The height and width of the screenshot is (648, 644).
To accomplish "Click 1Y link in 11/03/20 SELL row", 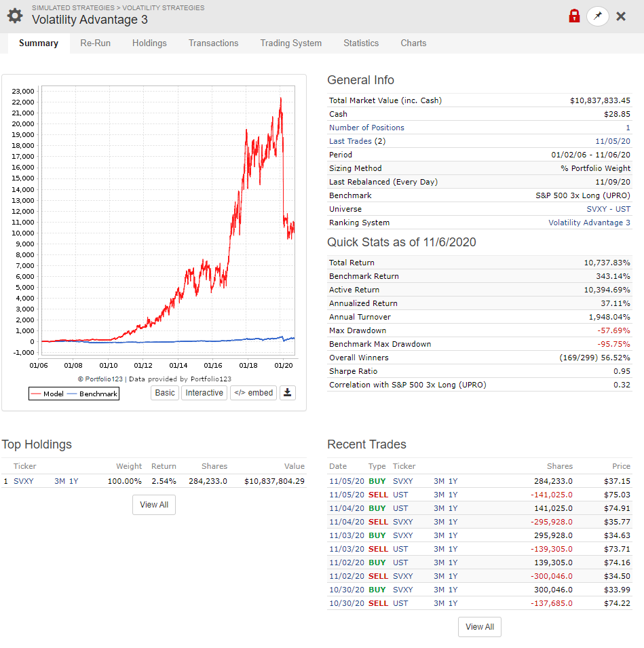I will click(x=453, y=549).
